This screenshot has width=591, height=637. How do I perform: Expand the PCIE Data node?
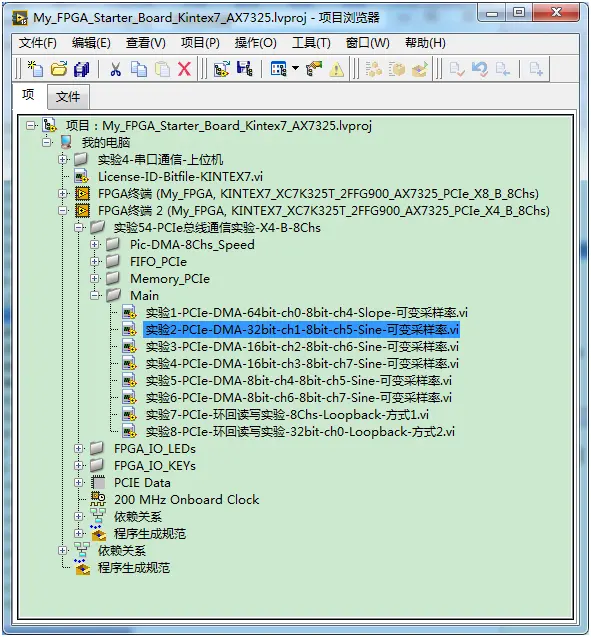tap(79, 483)
